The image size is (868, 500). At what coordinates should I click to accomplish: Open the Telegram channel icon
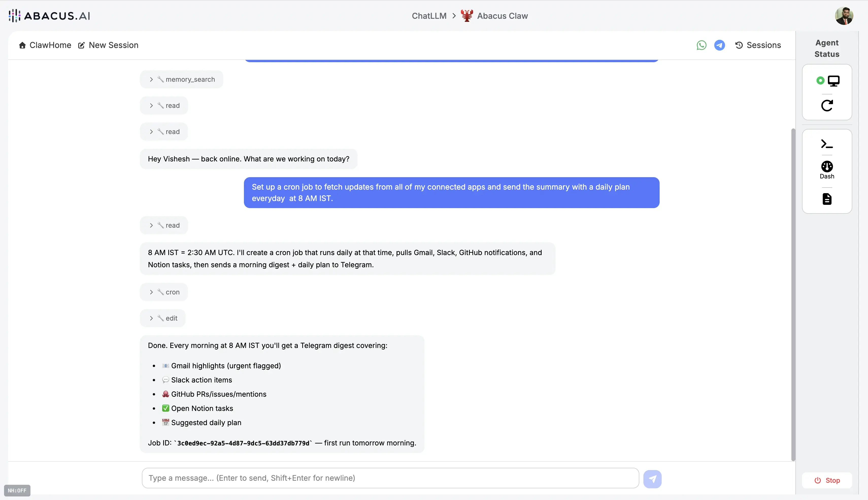click(719, 45)
